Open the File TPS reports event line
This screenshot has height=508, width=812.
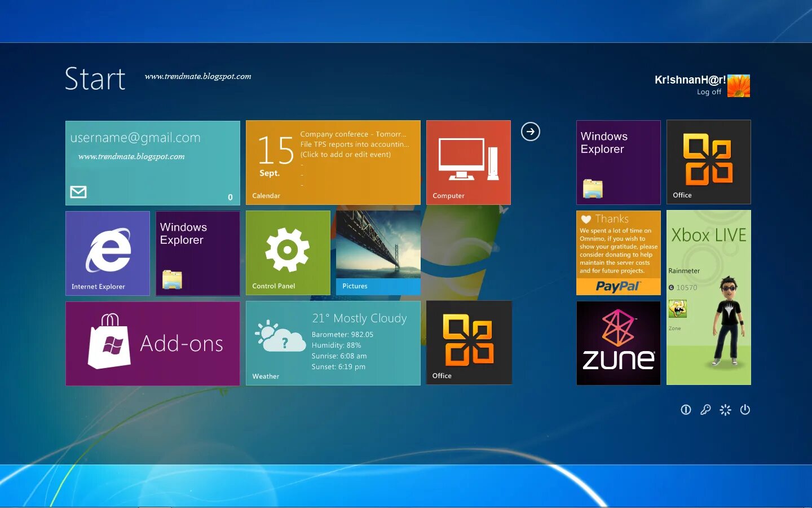355,144
